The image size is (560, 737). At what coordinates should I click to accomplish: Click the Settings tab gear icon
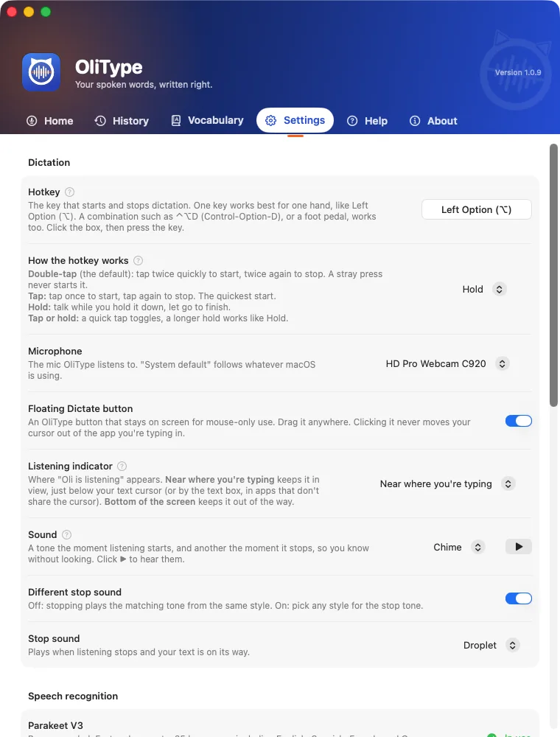[270, 120]
